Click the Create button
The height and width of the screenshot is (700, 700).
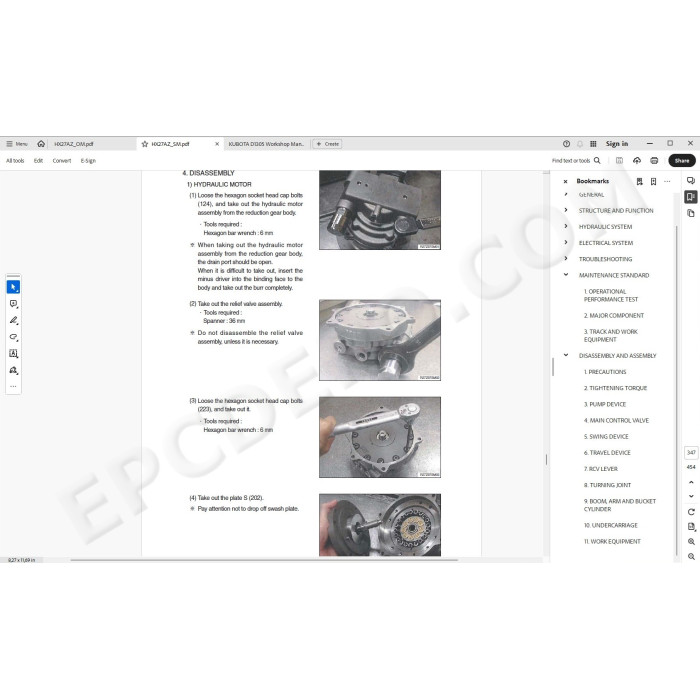click(327, 144)
